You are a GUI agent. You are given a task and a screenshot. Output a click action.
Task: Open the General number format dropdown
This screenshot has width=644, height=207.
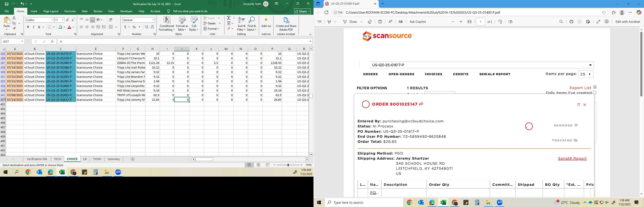pyautogui.click(x=153, y=20)
